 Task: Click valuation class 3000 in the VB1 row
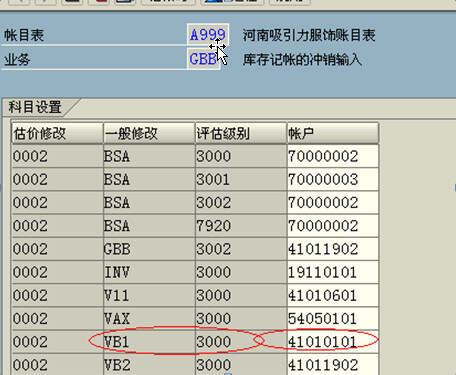pyautogui.click(x=241, y=342)
